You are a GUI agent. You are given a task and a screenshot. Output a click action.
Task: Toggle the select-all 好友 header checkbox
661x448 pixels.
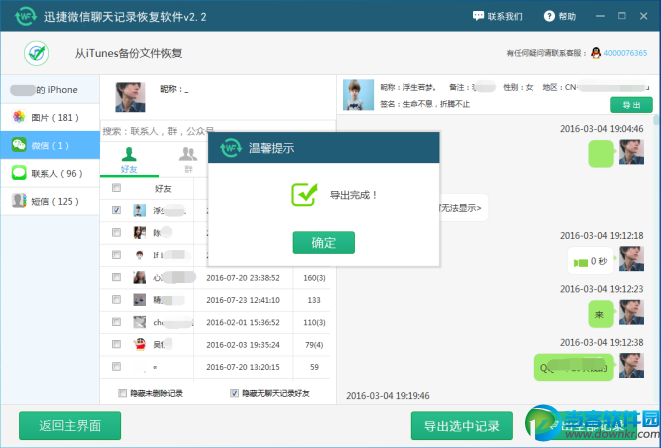(x=116, y=188)
